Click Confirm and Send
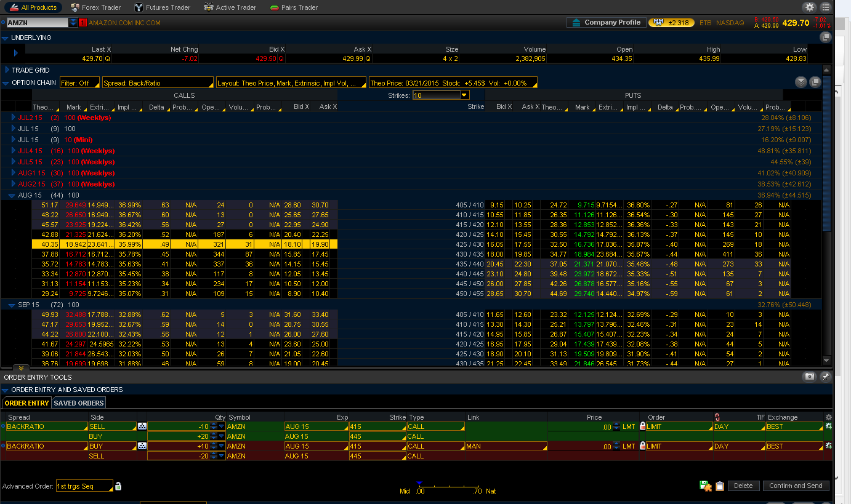Screen dimensions: 851x504 point(796,486)
